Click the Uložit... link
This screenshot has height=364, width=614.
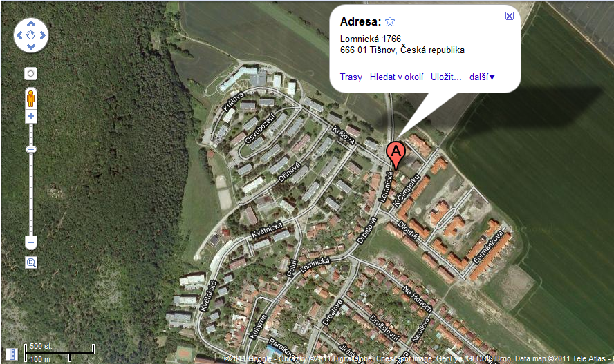[x=446, y=77]
